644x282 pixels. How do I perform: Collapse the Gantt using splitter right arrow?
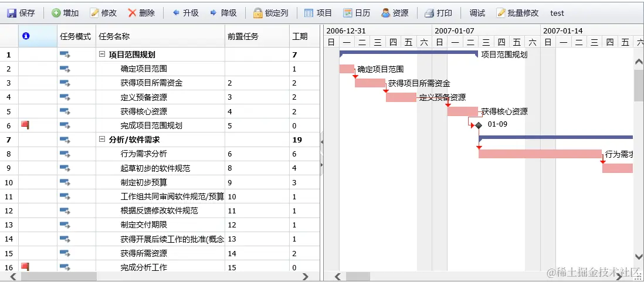tap(321, 165)
